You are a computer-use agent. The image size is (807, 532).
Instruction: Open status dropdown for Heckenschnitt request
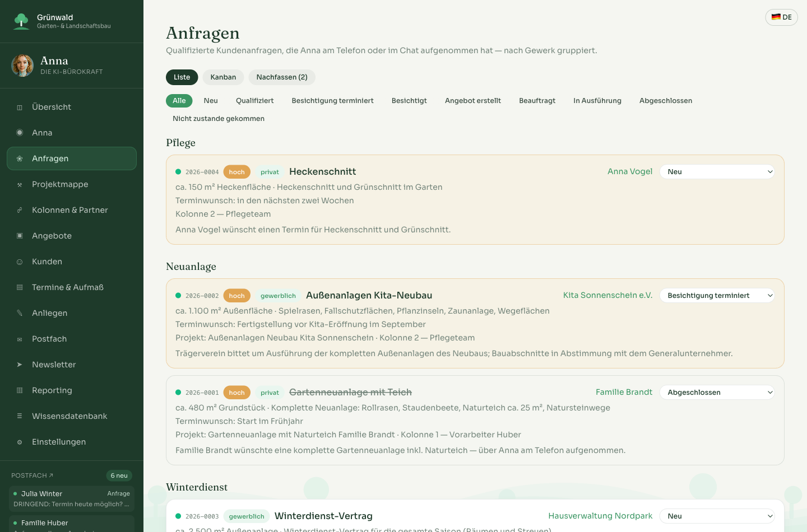point(717,171)
